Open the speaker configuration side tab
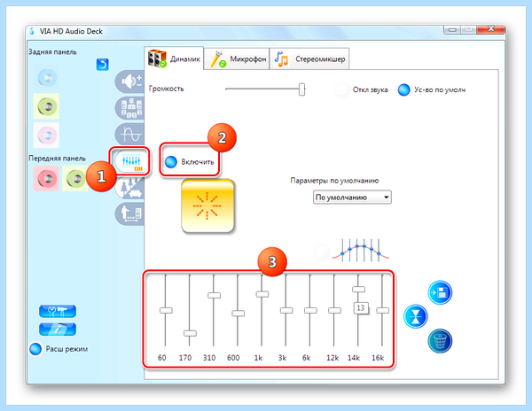This screenshot has width=532, height=411. (x=130, y=108)
